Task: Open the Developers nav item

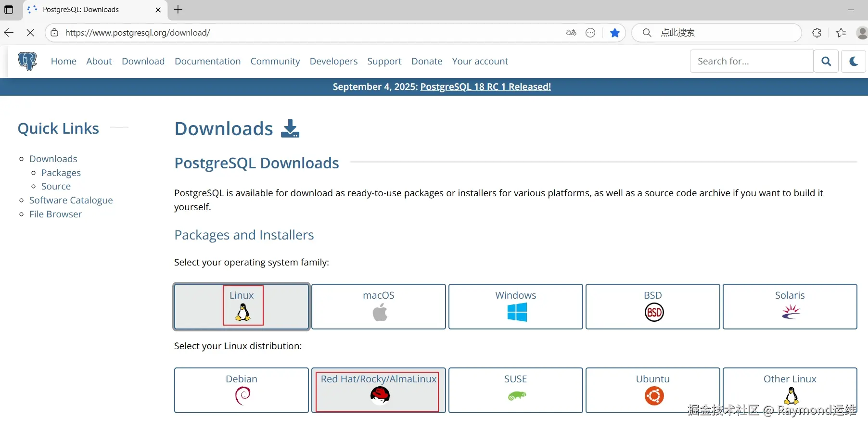Action: (334, 61)
